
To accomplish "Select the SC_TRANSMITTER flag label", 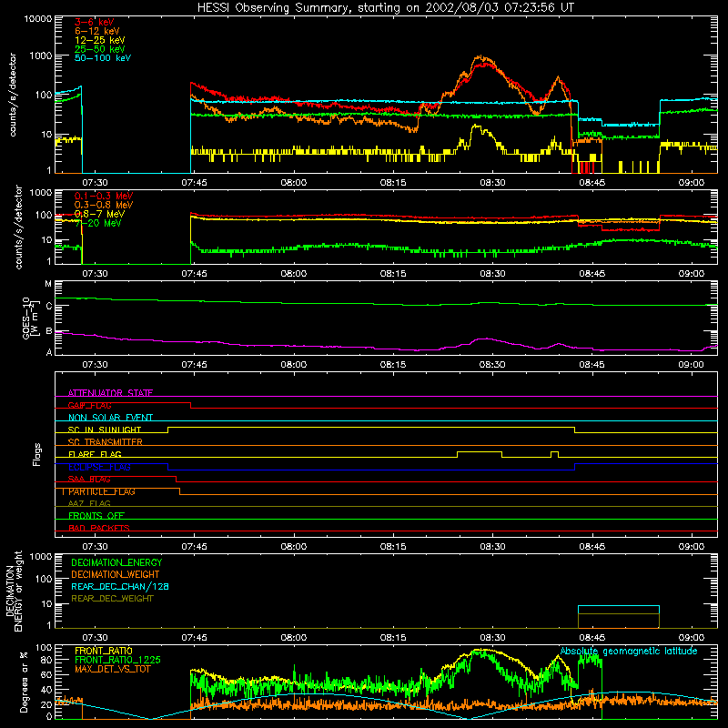I will [106, 442].
